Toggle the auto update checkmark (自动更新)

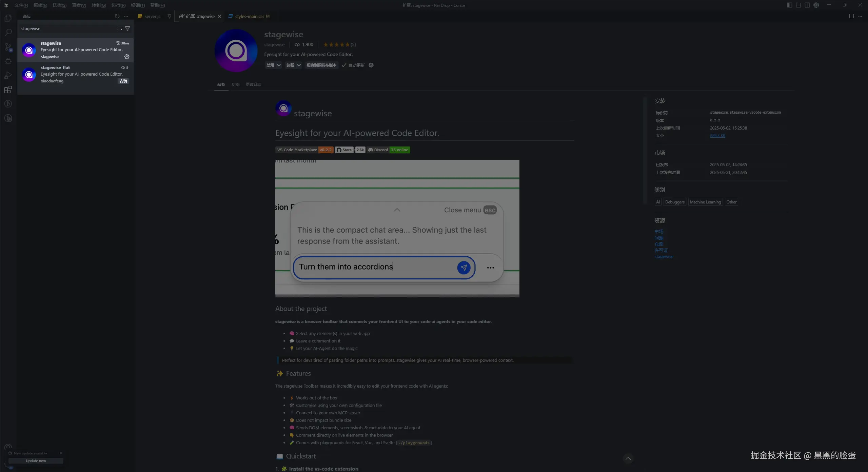pyautogui.click(x=344, y=65)
